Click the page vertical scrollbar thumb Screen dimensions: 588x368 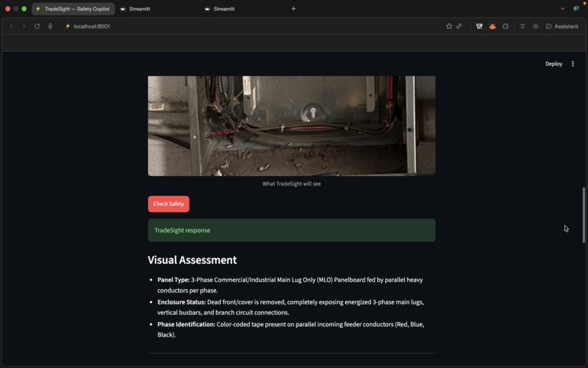coord(584,215)
